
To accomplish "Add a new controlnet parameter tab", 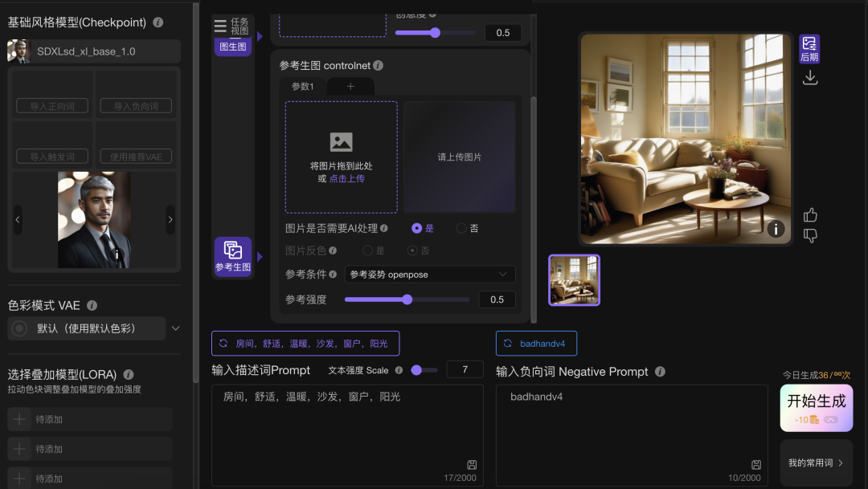I will point(350,87).
